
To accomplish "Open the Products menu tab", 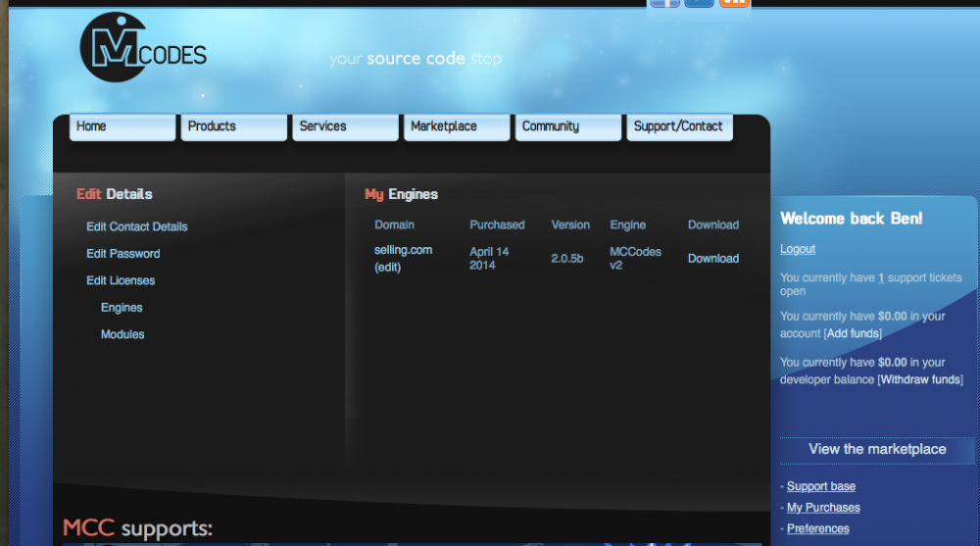I will click(233, 127).
